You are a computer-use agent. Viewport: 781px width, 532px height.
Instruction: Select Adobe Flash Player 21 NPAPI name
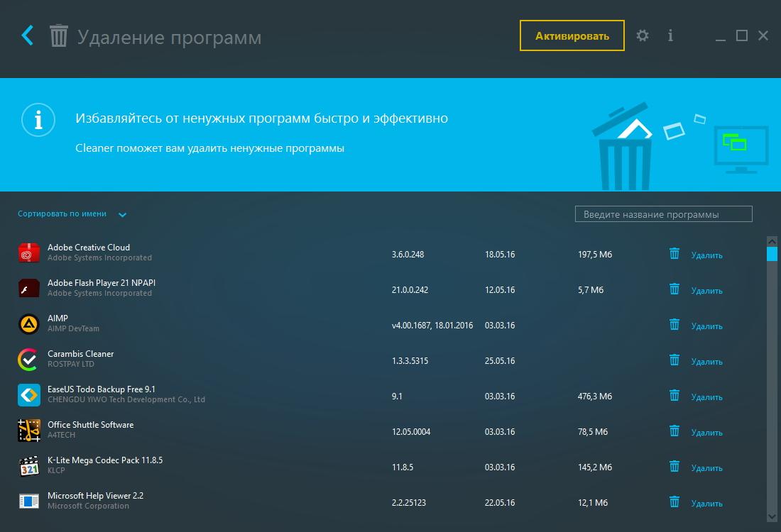102,283
